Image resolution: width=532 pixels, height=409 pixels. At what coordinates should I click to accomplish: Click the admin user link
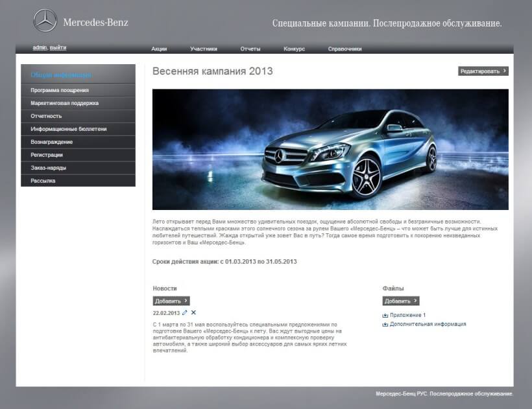click(40, 47)
